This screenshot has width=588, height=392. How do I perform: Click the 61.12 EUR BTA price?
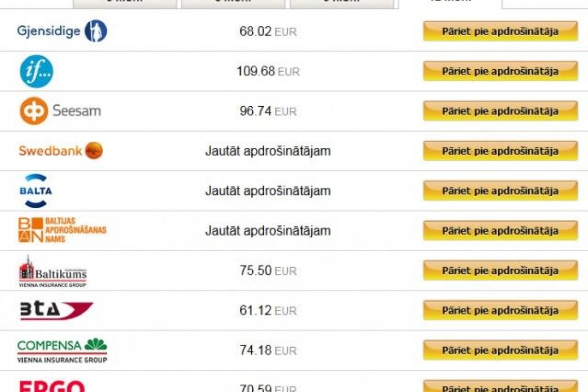click(268, 311)
